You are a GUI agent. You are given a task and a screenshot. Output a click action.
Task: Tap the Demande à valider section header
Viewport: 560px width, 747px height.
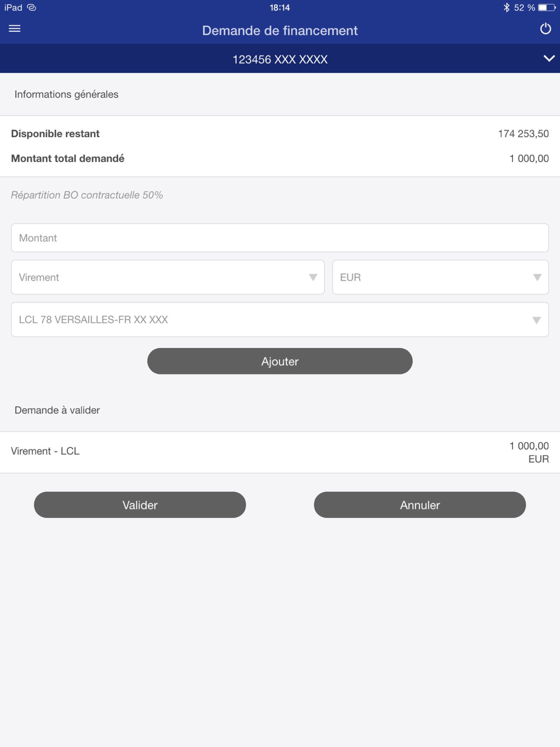click(x=57, y=410)
